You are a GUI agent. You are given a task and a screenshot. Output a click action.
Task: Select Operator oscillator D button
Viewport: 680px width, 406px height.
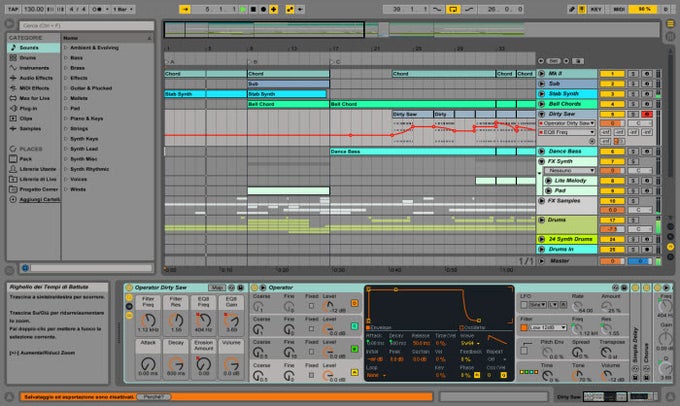pos(354,303)
